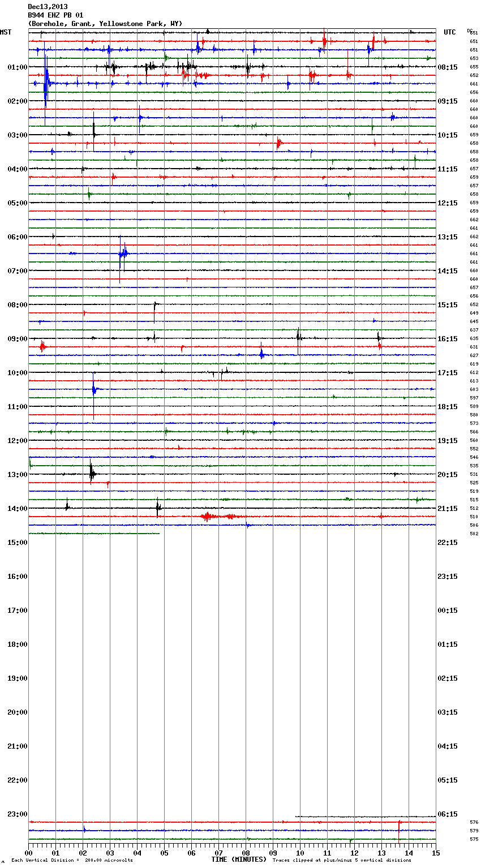Click the 08:15 UTC time label
This screenshot has height=868, width=481.
pos(448,67)
